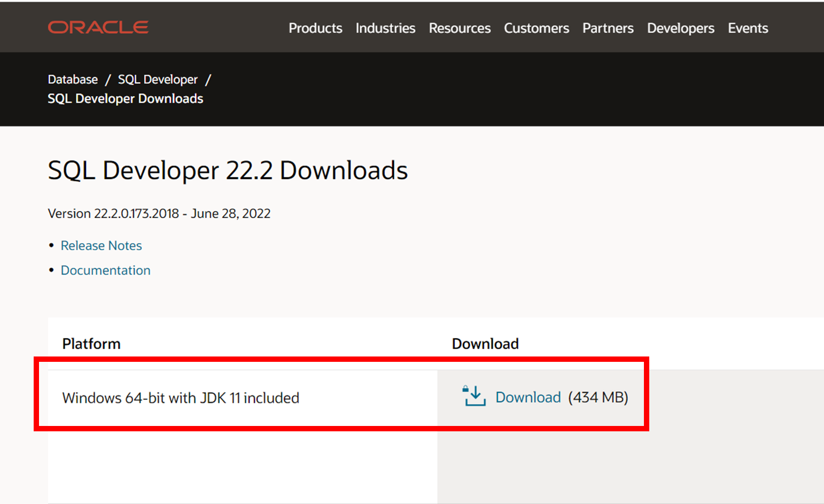Open the Developers menu
824x504 pixels.
pyautogui.click(x=681, y=28)
